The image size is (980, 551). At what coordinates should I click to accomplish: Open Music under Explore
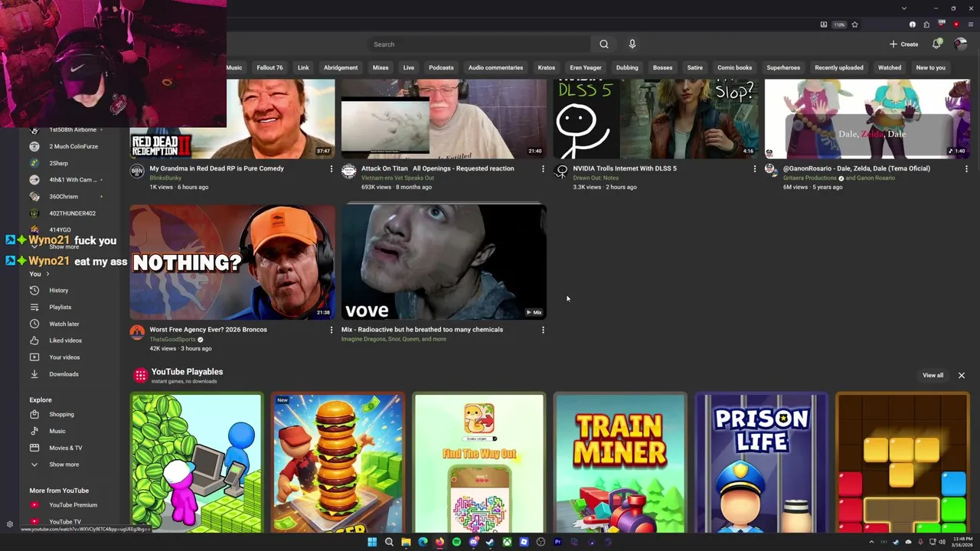tap(57, 431)
